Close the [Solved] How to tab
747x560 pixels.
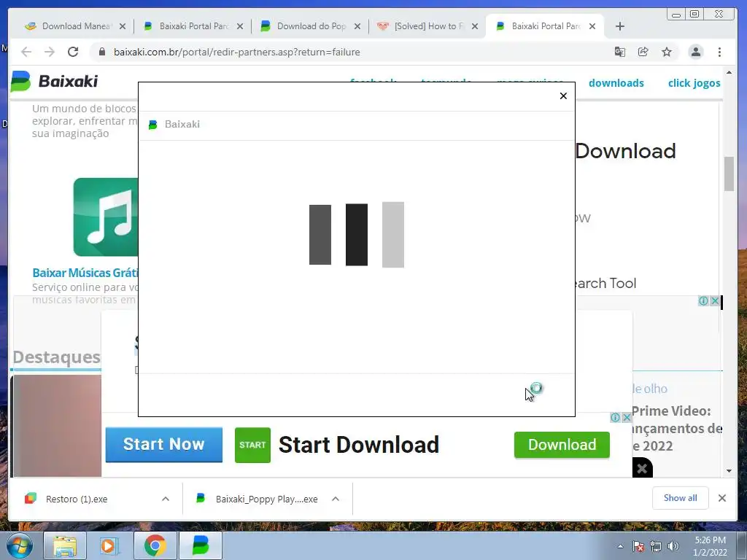coord(474,26)
